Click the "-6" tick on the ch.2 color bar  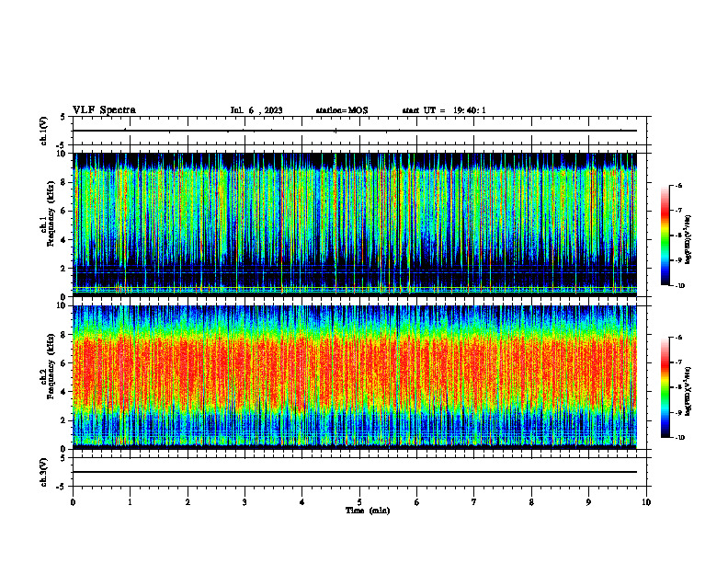point(678,338)
